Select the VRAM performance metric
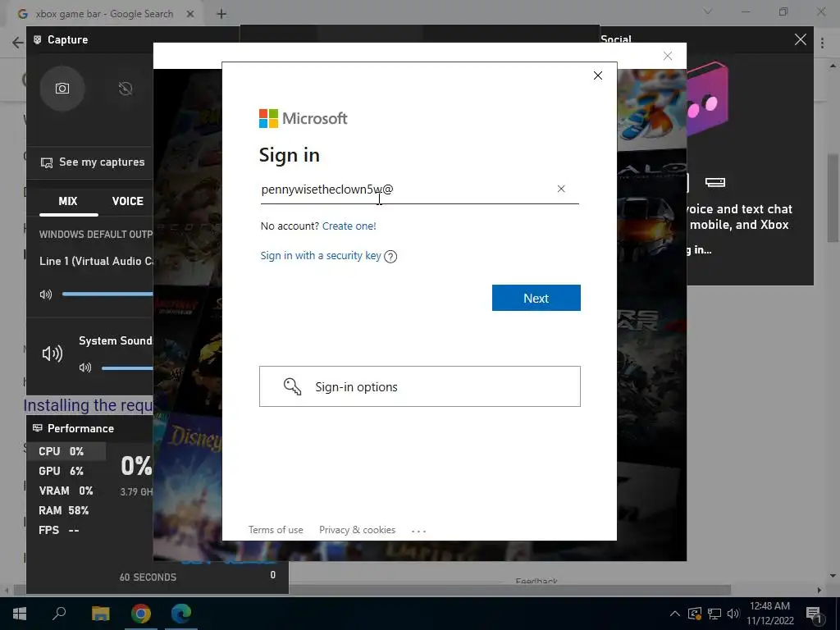The height and width of the screenshot is (630, 840). click(66, 491)
